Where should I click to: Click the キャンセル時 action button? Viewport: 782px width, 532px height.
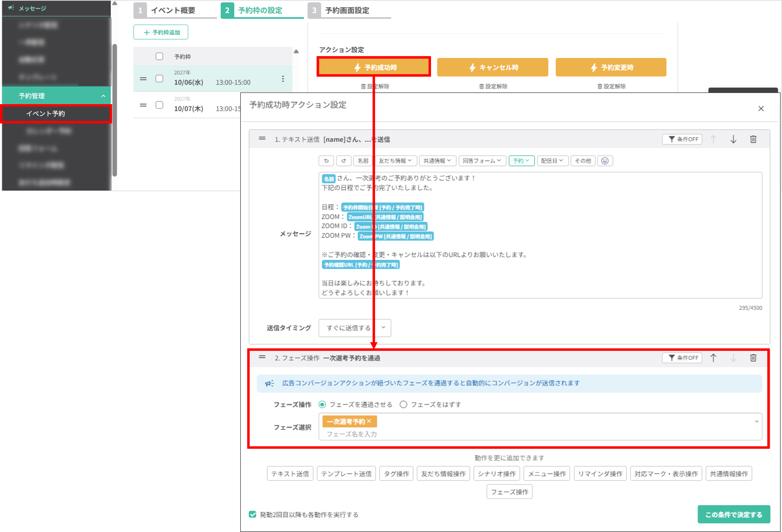click(x=492, y=67)
